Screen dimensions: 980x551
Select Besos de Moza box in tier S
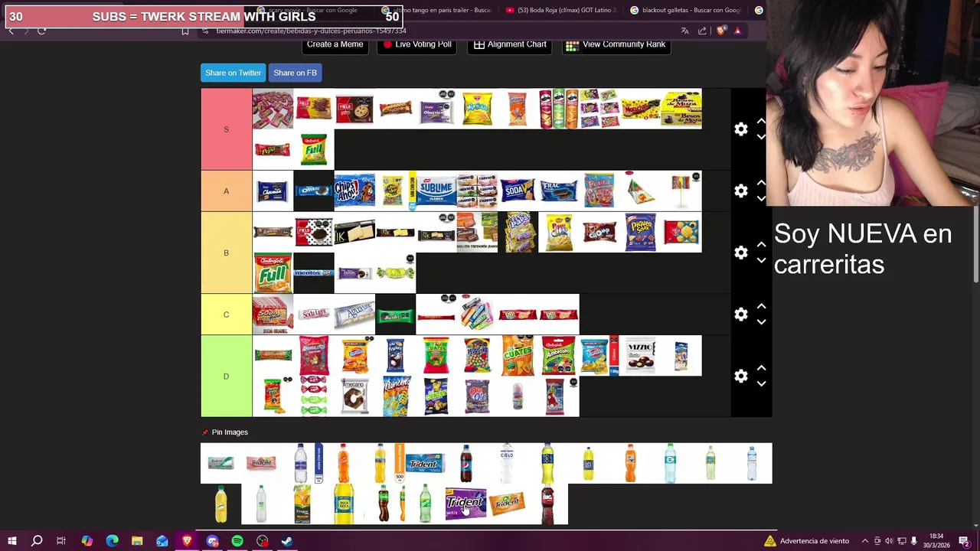coord(681,109)
